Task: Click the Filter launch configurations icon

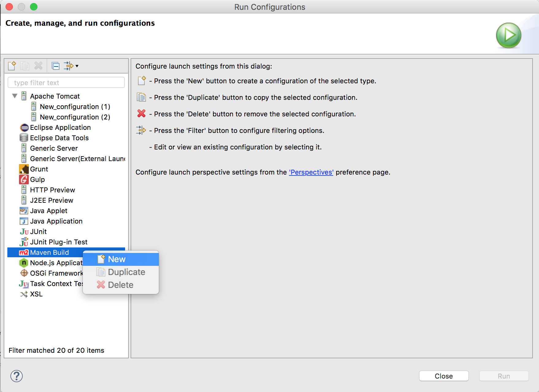Action: 68,66
